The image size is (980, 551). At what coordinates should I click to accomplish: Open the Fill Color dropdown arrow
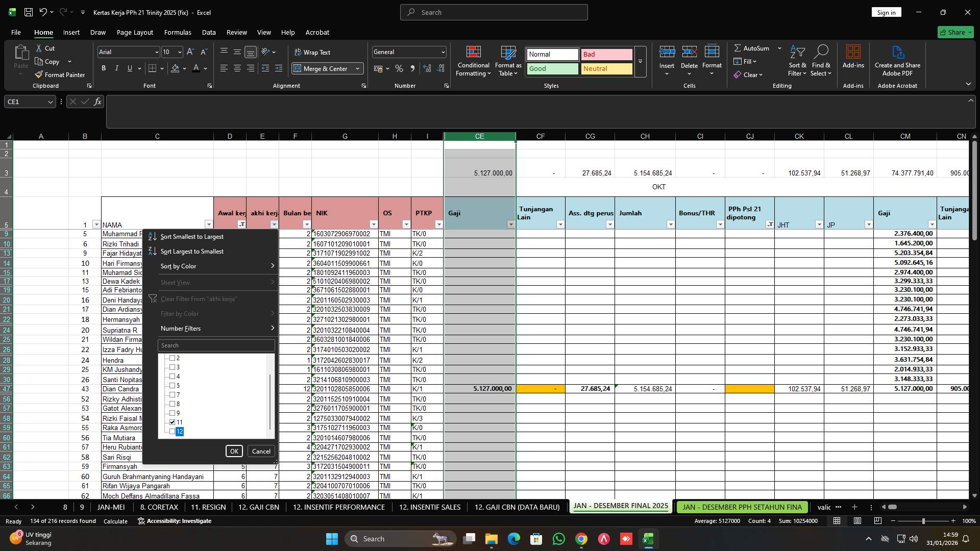point(185,68)
